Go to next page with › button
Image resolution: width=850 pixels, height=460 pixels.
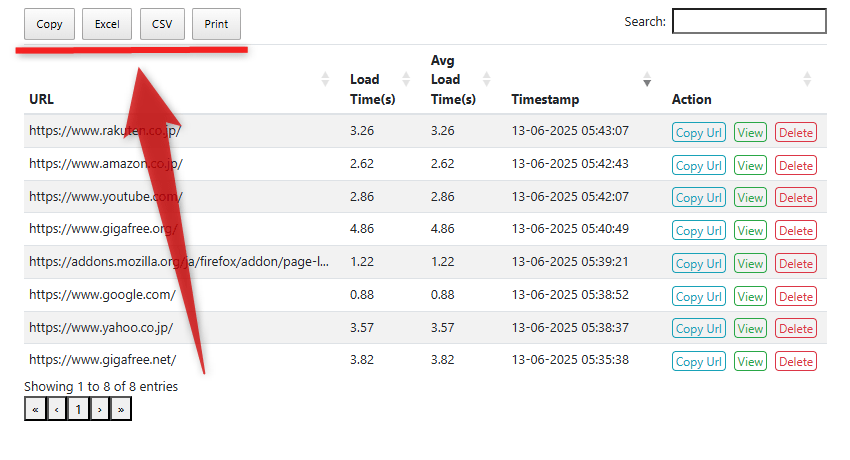point(100,409)
